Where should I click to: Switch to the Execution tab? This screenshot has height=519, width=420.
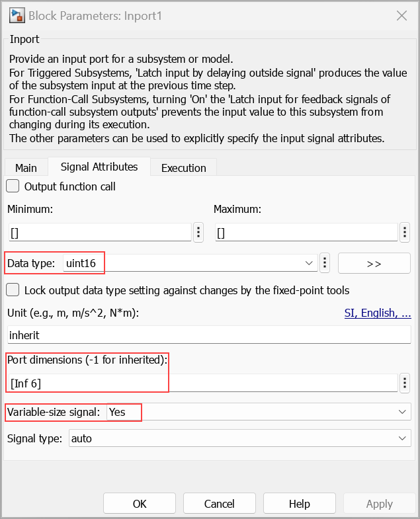(184, 168)
